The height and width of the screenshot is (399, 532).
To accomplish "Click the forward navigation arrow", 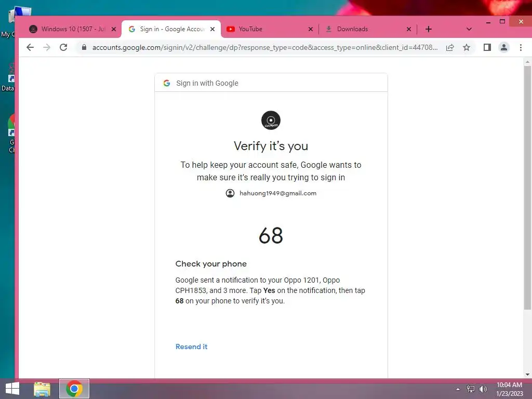I will pyautogui.click(x=47, y=47).
